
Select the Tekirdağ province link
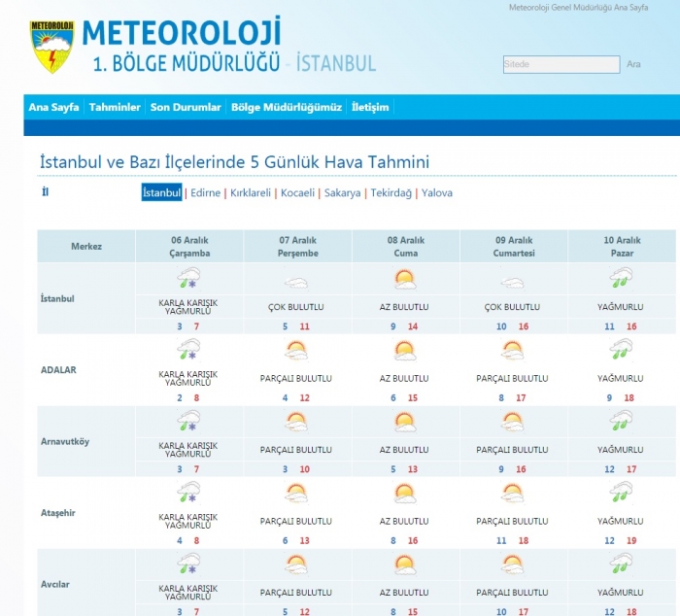391,193
